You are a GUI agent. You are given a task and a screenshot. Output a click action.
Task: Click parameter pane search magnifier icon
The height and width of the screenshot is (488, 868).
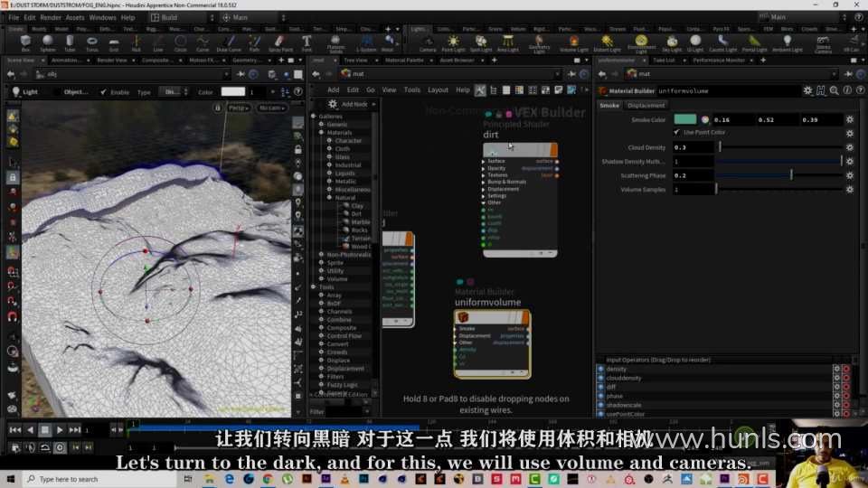835,90
